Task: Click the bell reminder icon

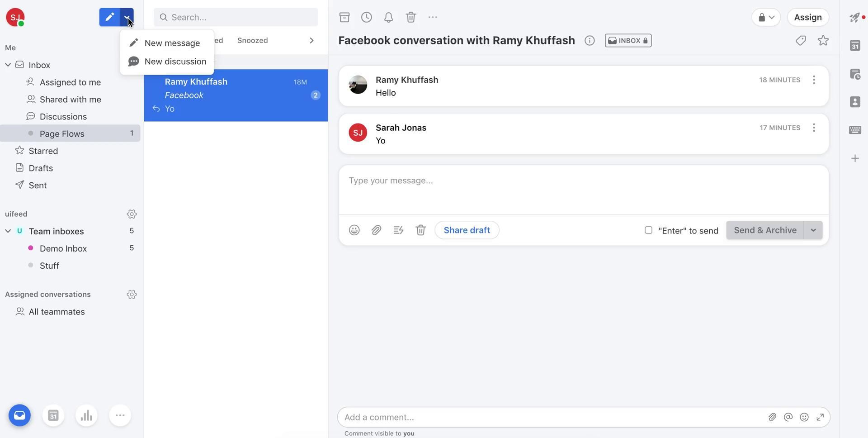Action: (388, 17)
